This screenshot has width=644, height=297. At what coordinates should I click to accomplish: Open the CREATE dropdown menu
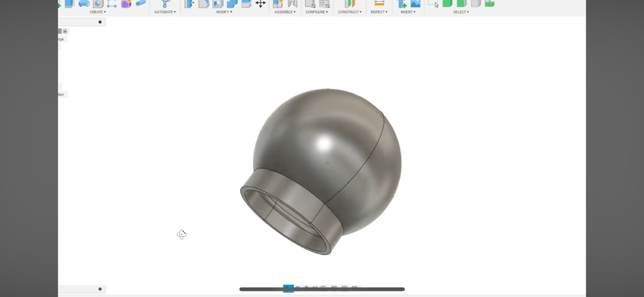[97, 12]
